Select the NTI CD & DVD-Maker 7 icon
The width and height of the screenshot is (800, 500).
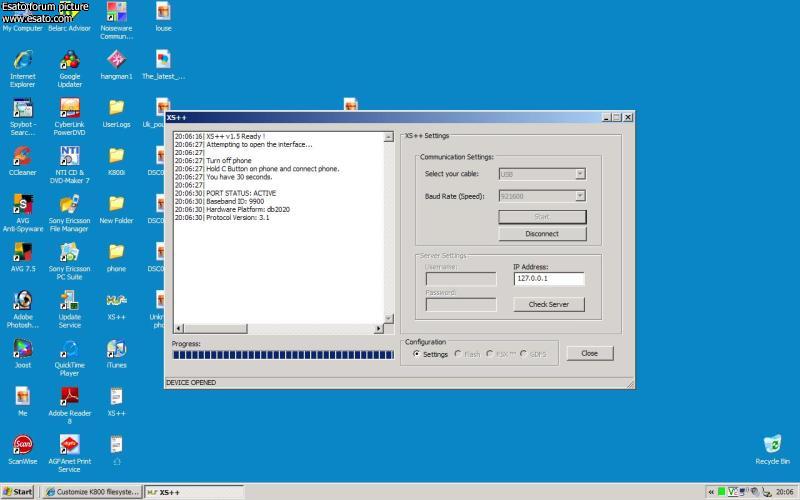pyautogui.click(x=69, y=165)
